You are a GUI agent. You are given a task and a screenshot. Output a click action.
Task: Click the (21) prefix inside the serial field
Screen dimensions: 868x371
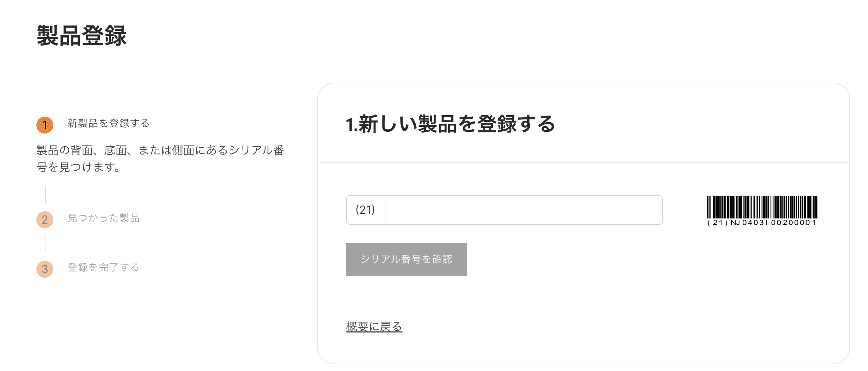(365, 210)
